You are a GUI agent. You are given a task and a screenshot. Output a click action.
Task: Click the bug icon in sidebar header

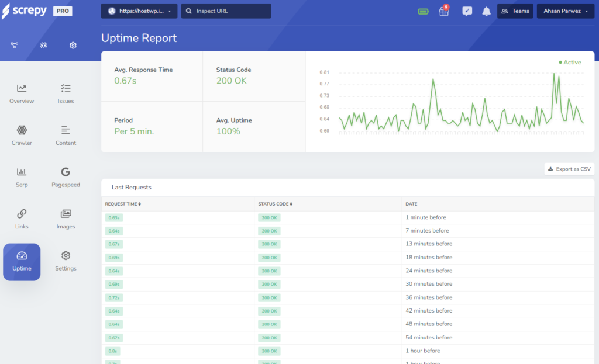(44, 45)
